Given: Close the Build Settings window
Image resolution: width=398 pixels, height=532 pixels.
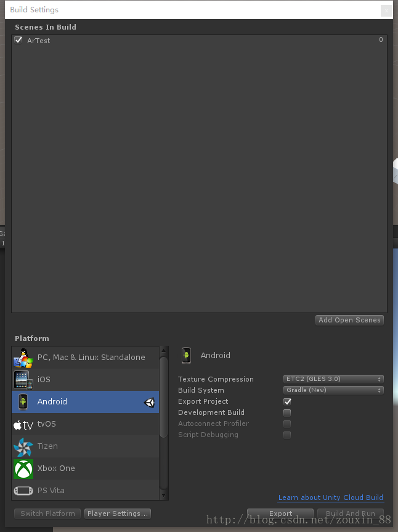Looking at the screenshot, I should tap(386, 10).
